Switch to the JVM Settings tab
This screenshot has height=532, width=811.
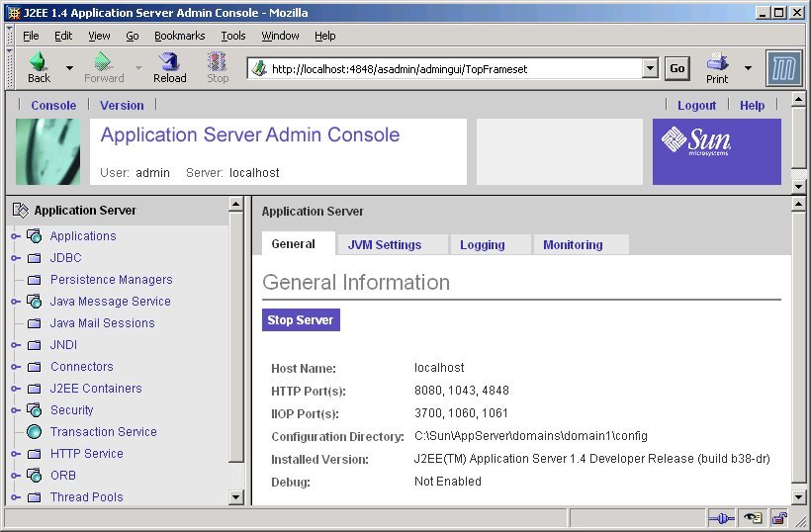point(392,244)
